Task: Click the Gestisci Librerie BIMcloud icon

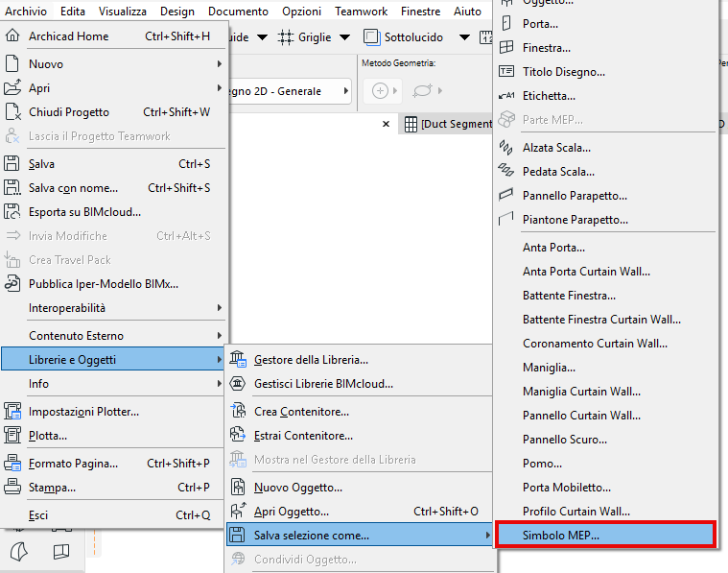Action: (238, 383)
